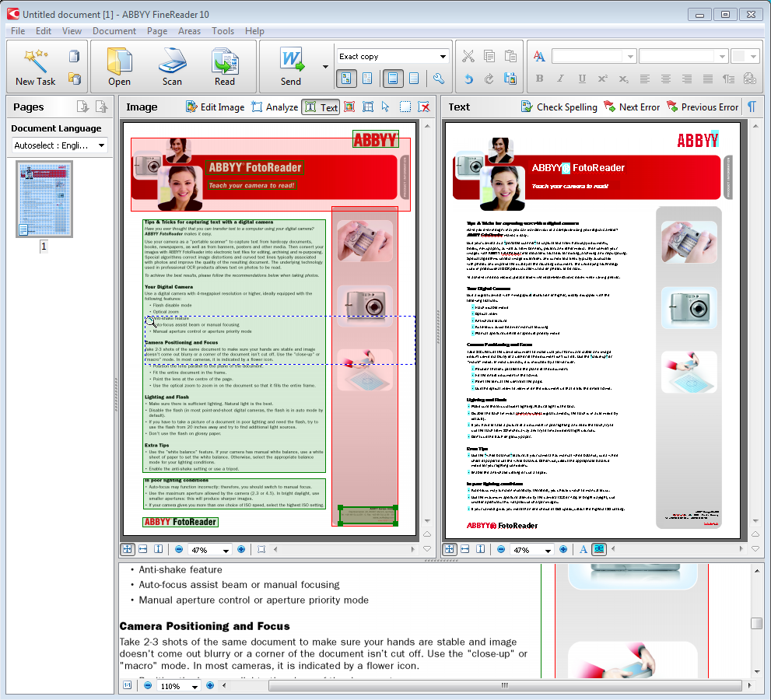Zoom out in the Text panel
Image resolution: width=771 pixels, height=700 pixels.
(501, 549)
